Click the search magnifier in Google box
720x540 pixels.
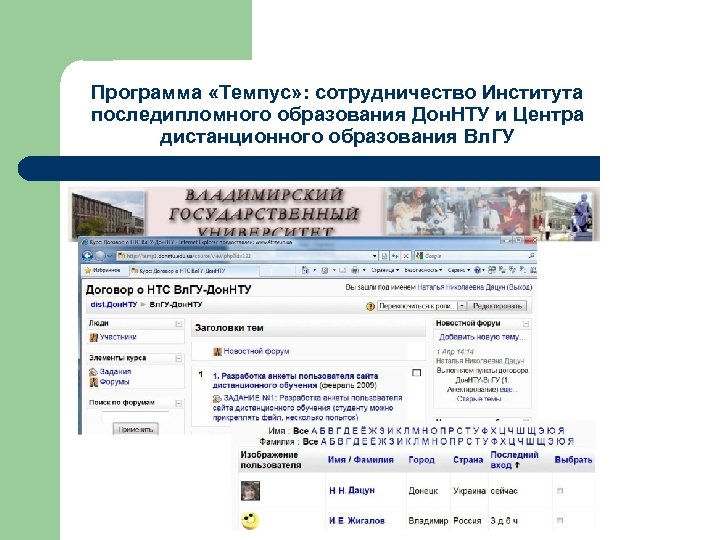532,256
